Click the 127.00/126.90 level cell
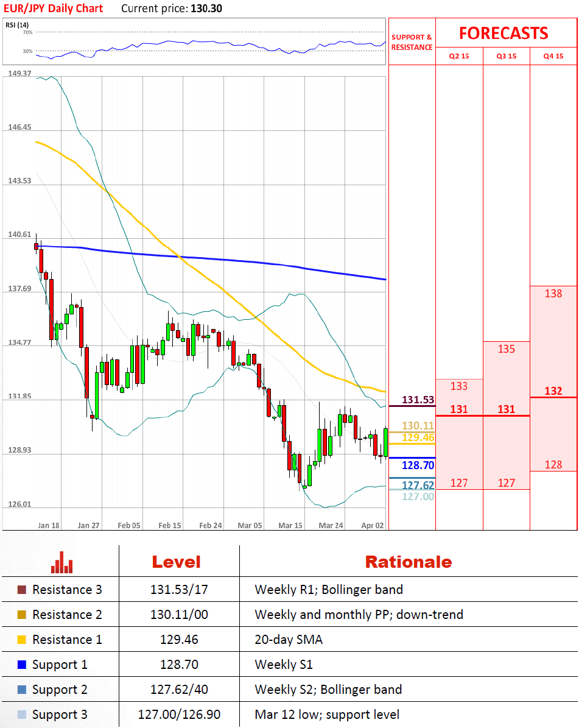 (x=179, y=715)
